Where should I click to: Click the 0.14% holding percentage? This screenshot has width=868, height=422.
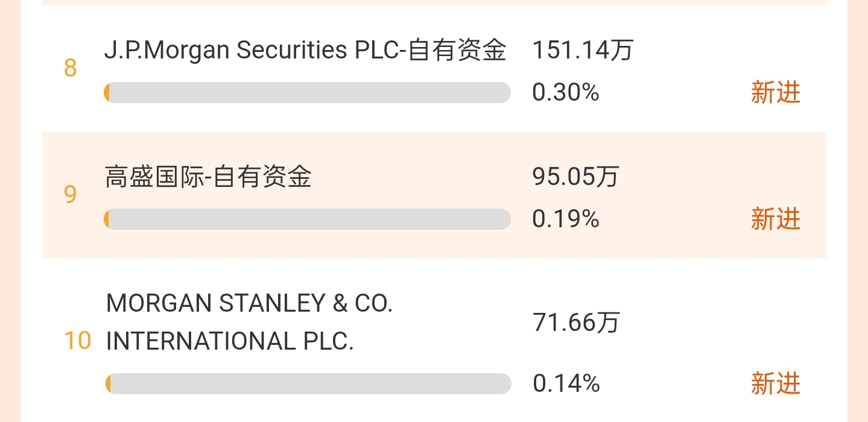pos(566,383)
